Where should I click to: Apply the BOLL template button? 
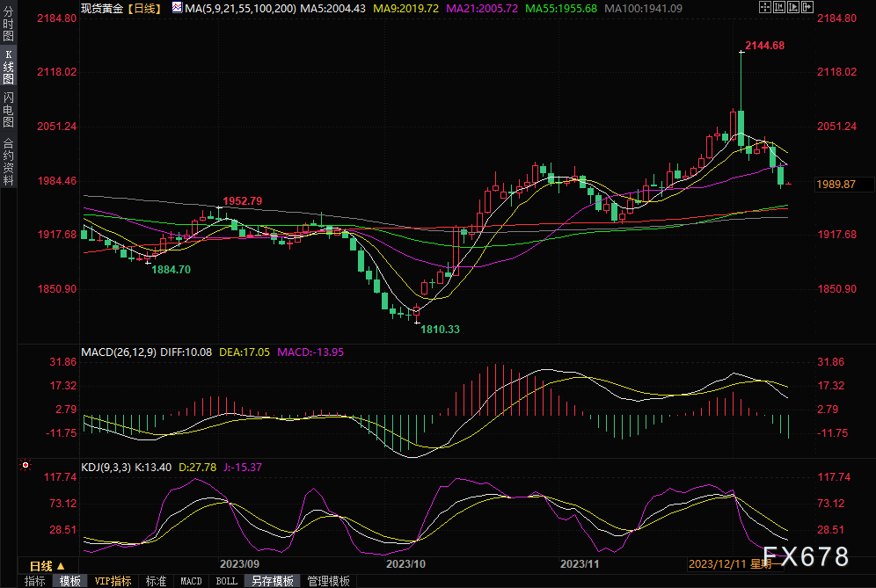pyautogui.click(x=226, y=581)
